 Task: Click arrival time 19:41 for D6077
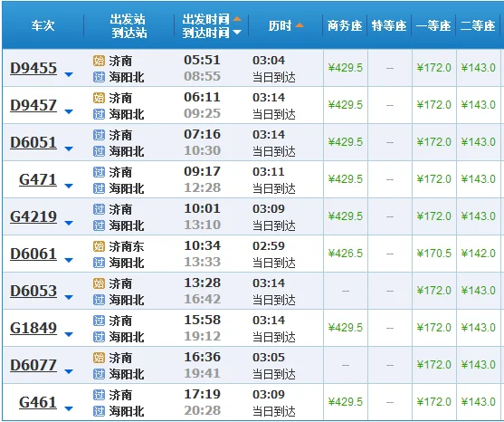(x=202, y=374)
